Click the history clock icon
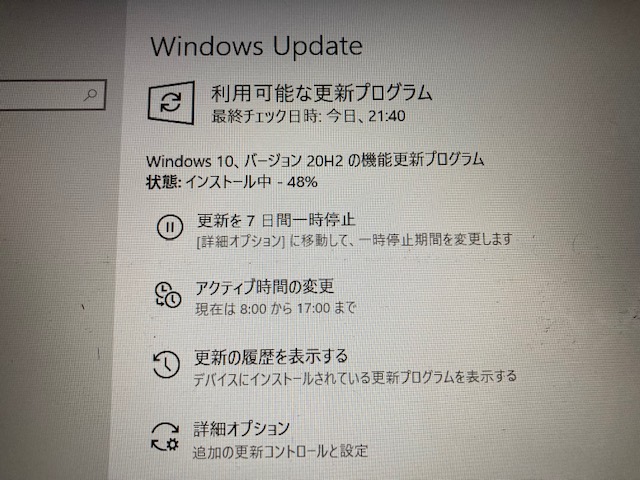 166,364
